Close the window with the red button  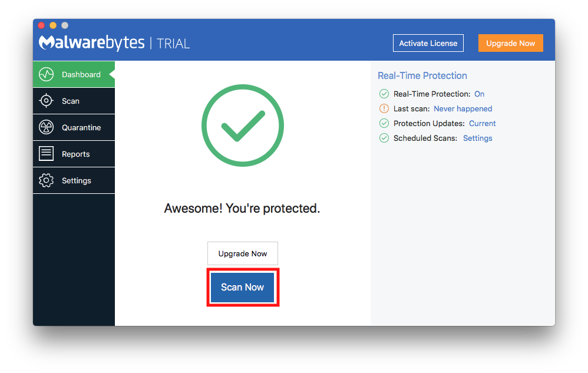click(x=42, y=25)
